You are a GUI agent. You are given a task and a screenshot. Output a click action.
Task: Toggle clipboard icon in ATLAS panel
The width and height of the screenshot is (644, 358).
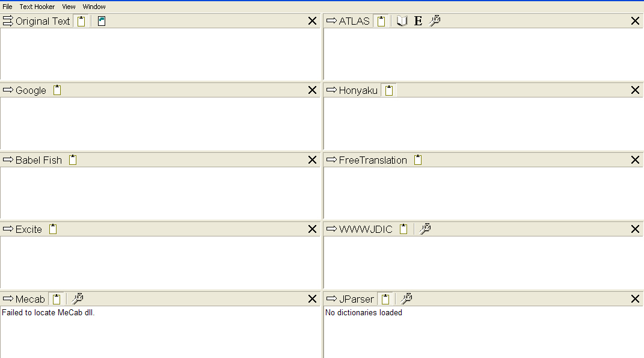pyautogui.click(x=381, y=21)
